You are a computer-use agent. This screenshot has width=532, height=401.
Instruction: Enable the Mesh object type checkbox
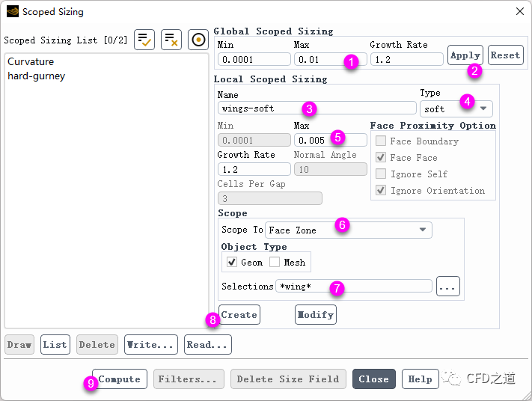click(275, 262)
